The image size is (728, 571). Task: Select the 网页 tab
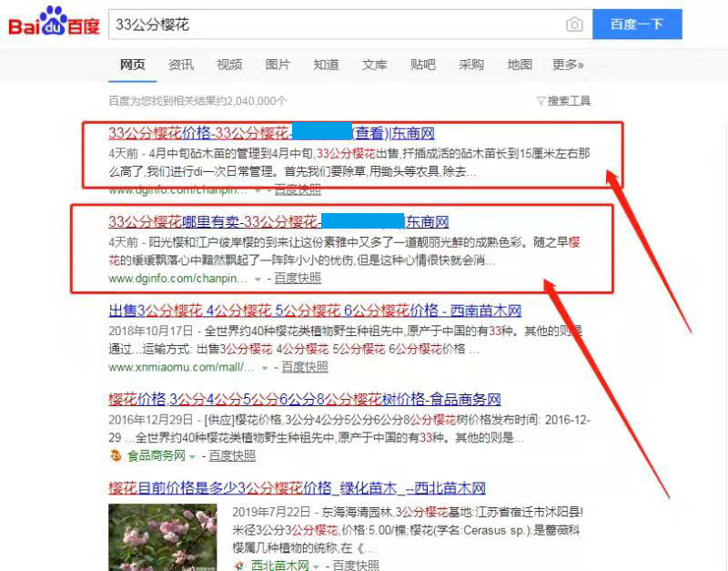click(132, 65)
